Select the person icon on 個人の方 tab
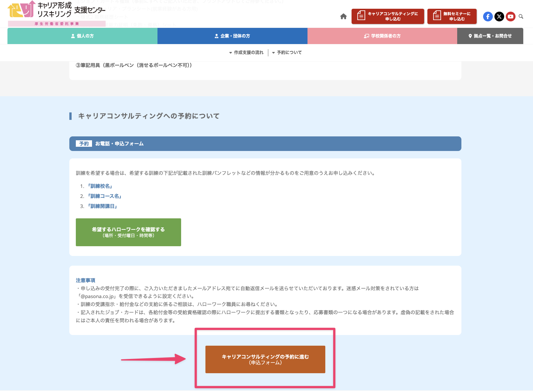Image resolution: width=533 pixels, height=392 pixels. click(72, 36)
